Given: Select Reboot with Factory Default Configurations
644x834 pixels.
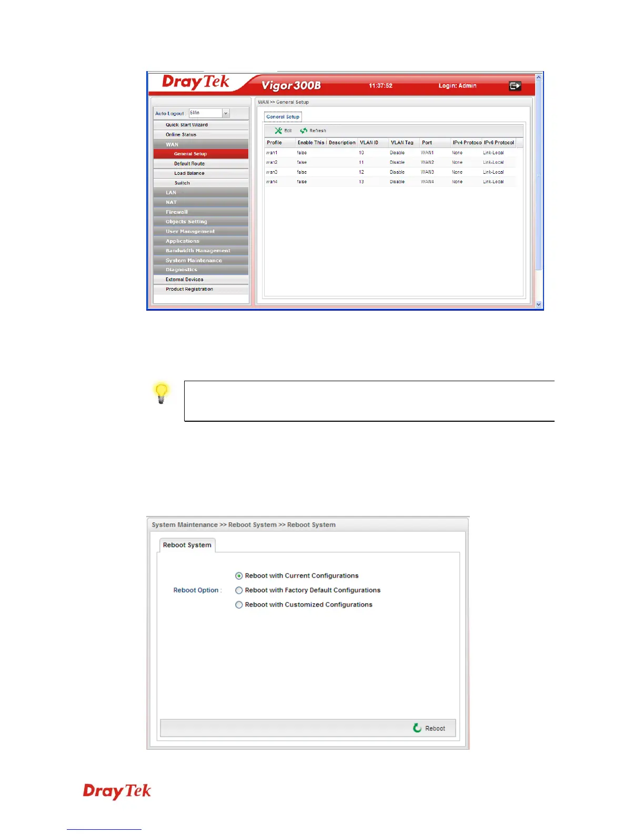Looking at the screenshot, I should [239, 590].
